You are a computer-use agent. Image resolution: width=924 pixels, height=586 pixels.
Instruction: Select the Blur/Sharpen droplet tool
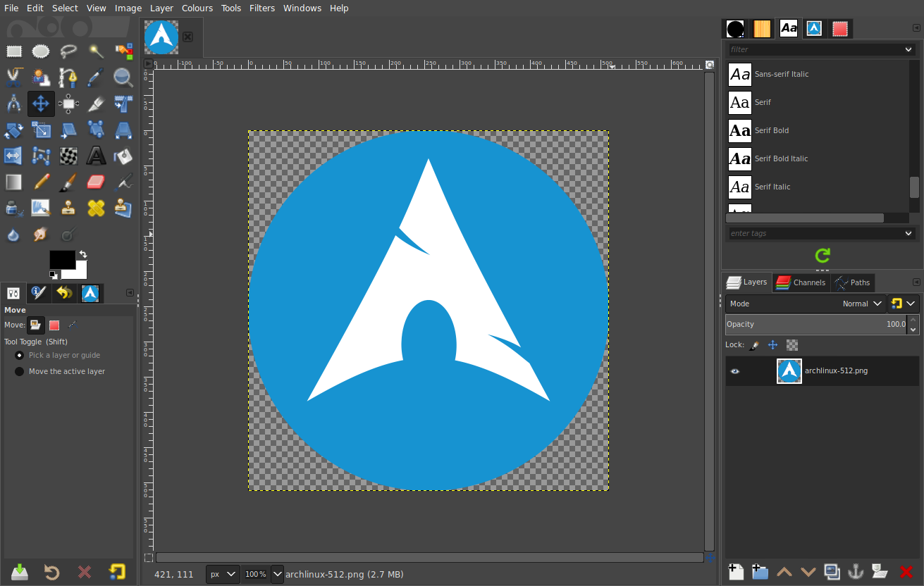13,234
